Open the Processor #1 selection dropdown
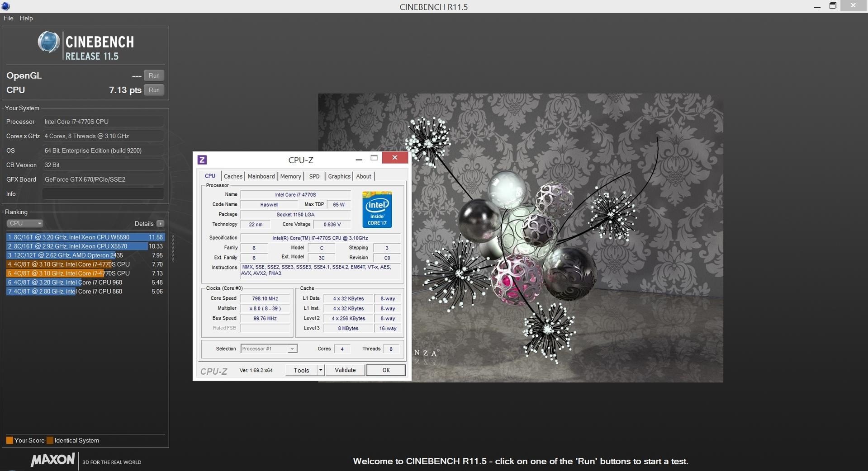The height and width of the screenshot is (471, 868). 269,349
